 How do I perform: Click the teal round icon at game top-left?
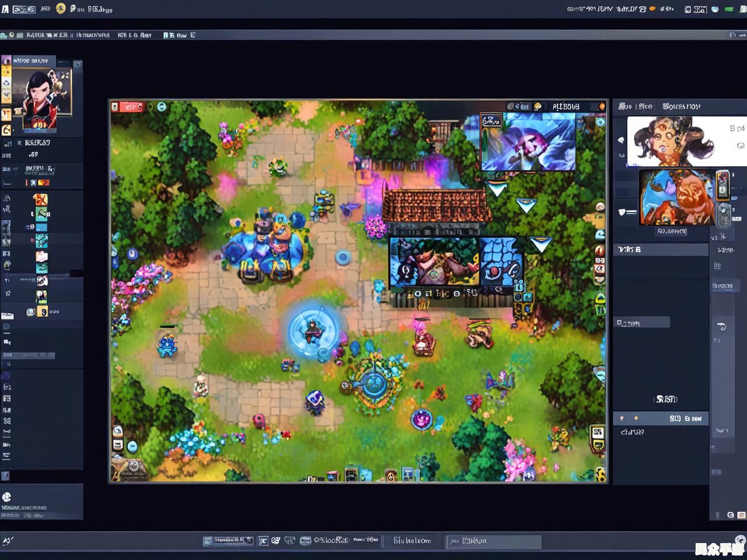[162, 106]
